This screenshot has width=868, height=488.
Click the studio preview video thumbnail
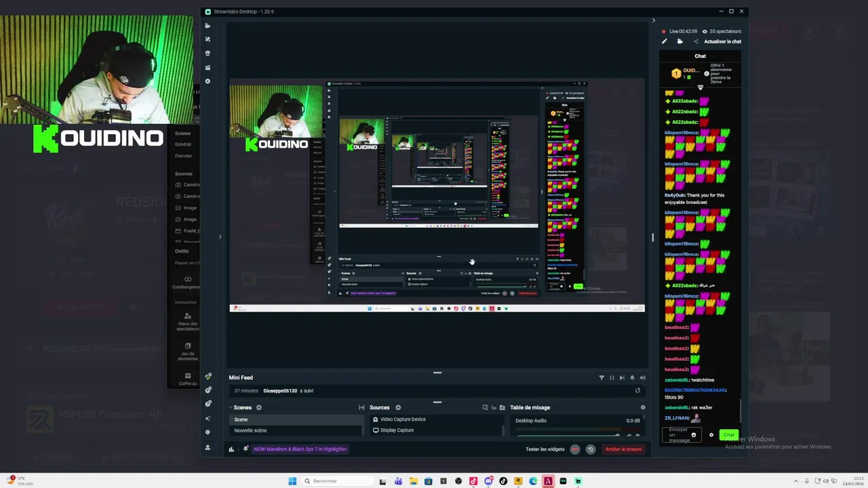[437, 195]
